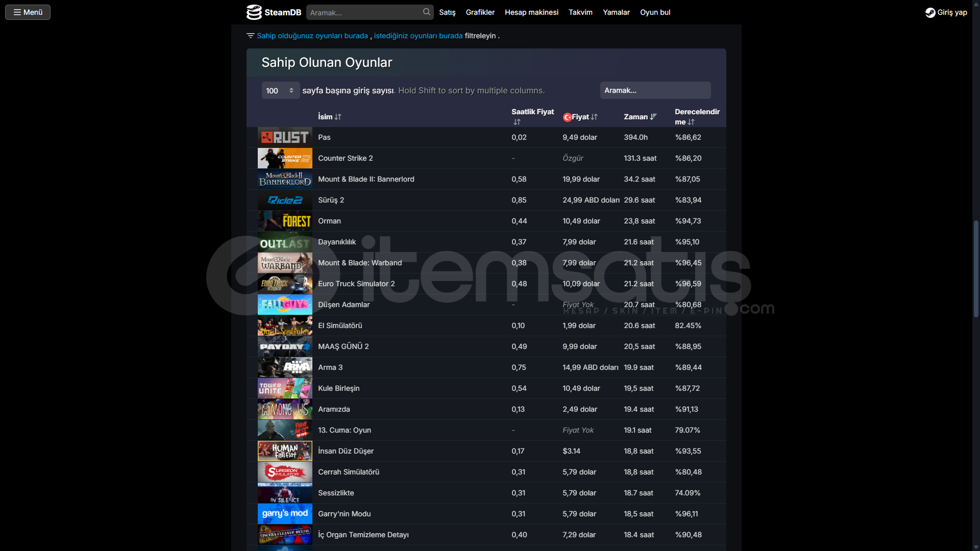Viewport: 980px width, 551px height.
Task: Open In Silence game thumbnail
Action: point(285,493)
